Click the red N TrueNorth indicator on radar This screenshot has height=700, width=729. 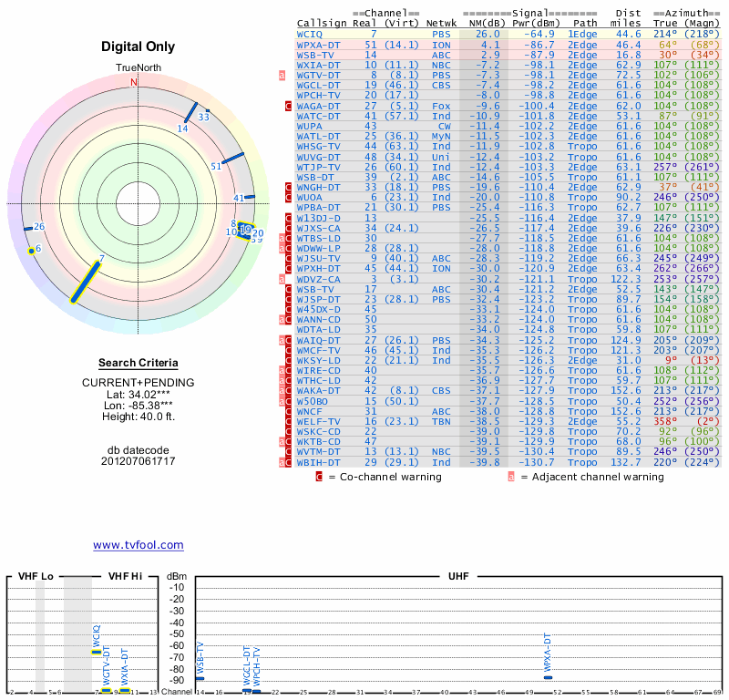tap(134, 82)
